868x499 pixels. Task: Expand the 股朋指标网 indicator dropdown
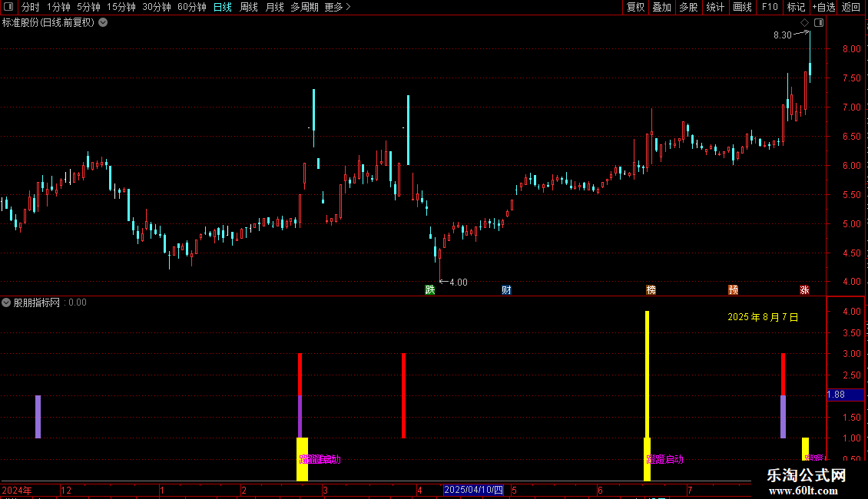pos(6,302)
